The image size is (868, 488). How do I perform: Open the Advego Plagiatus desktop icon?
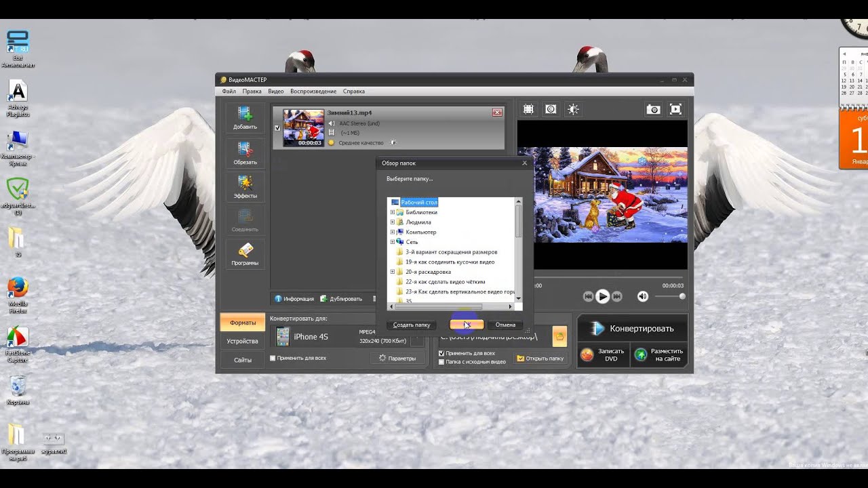18,99
